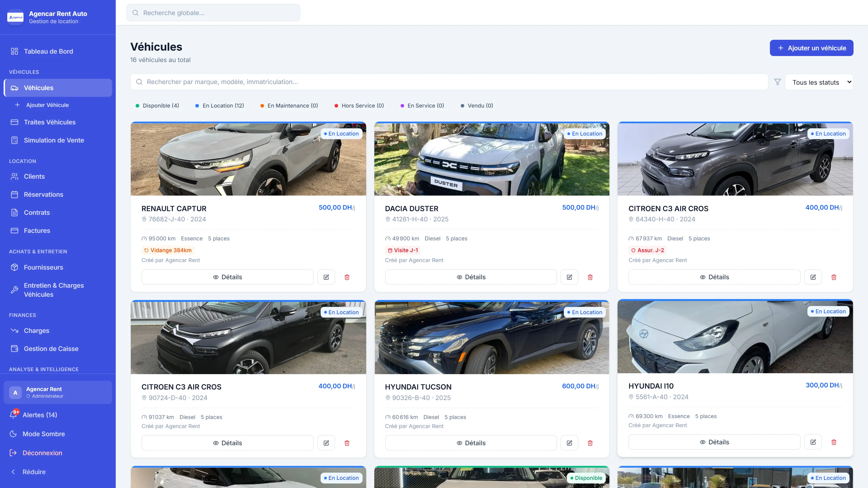The width and height of the screenshot is (868, 488).
Task: Go to Traites Véhicules
Action: tap(58, 122)
